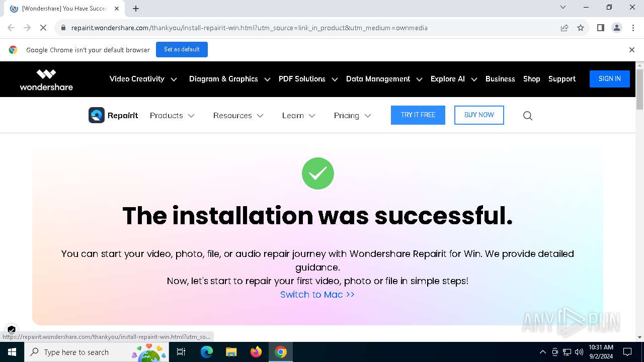The width and height of the screenshot is (644, 362).
Task: Launch Firefox from taskbar
Action: [256, 352]
